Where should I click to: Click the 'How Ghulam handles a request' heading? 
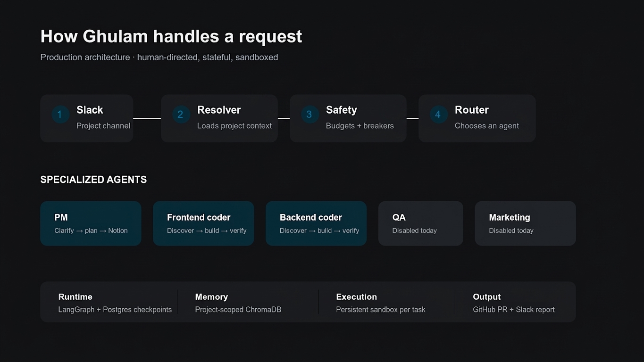pyautogui.click(x=171, y=36)
